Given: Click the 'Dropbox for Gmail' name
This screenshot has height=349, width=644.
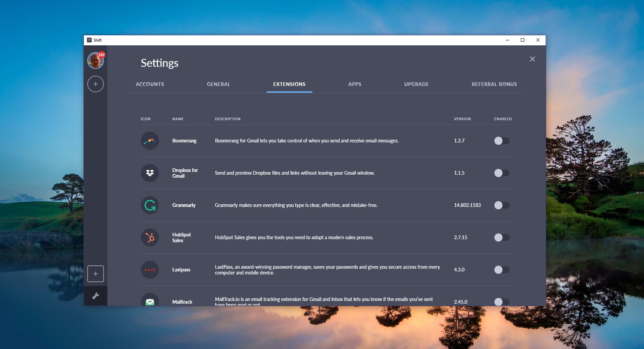Looking at the screenshot, I should point(185,173).
